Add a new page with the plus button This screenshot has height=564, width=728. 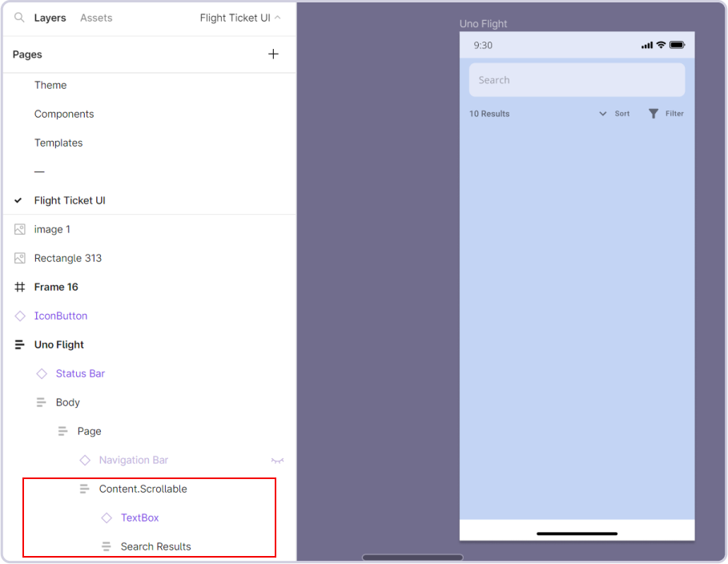273,54
